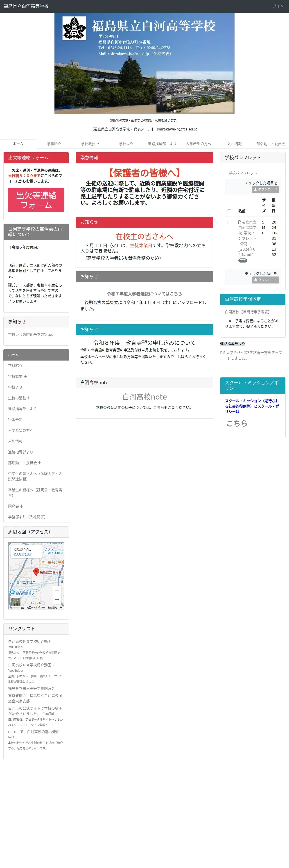This screenshot has width=289, height=868.
Task: Open 白河高校Ｒ３学校紹介動画 YouTube link
Action: click(x=31, y=644)
